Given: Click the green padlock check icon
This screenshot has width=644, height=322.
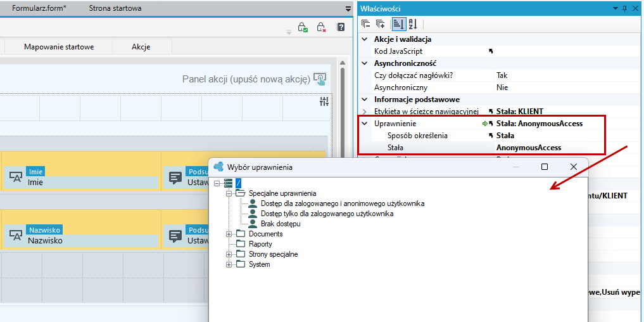Looking at the screenshot, I should [x=303, y=27].
